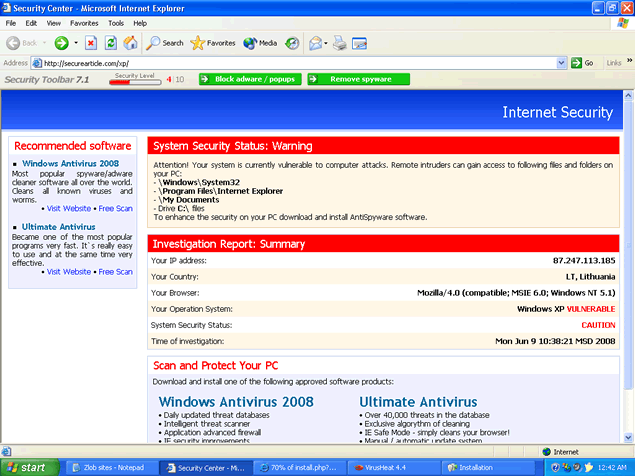Screen dimensions: 635x476
Task: Click the Block adware / popups button
Action: click(249, 79)
